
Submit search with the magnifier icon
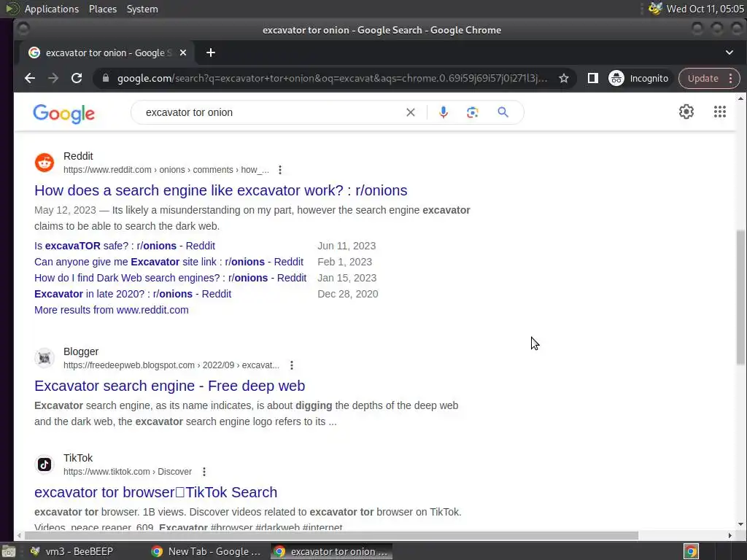point(503,112)
